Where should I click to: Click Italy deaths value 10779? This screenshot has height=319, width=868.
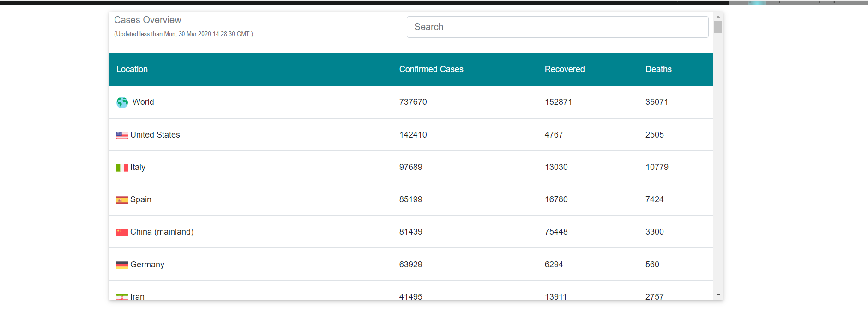(x=657, y=167)
